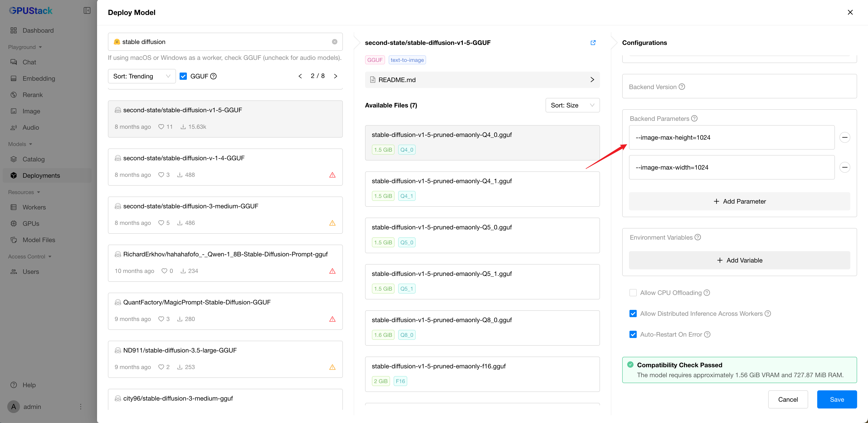Edit the --image-max-width=1024 parameter field
868x423 pixels.
tap(731, 167)
